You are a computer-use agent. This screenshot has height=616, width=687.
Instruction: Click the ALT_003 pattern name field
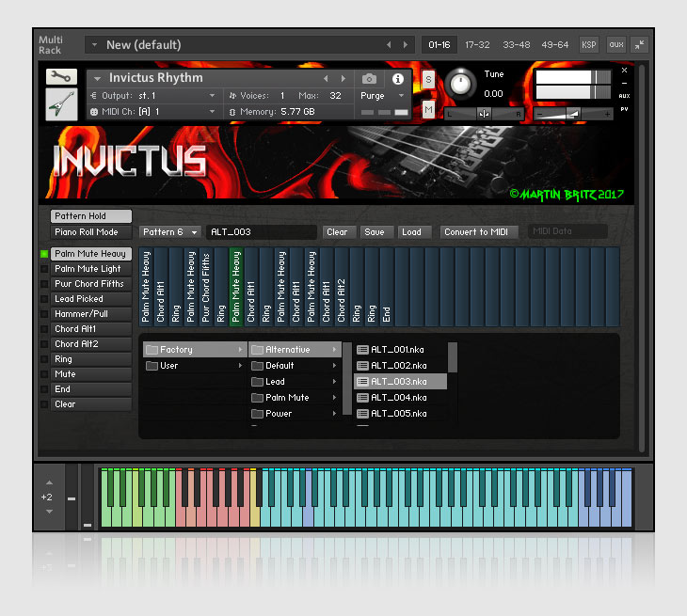coord(262,232)
